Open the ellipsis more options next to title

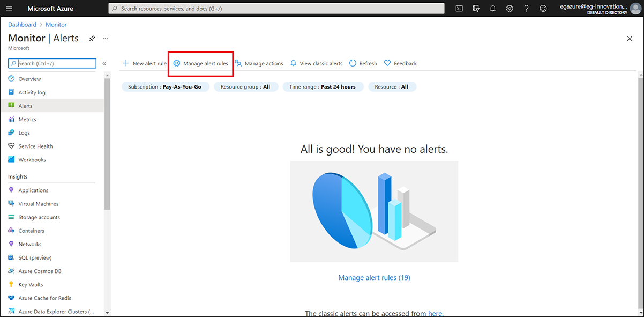pyautogui.click(x=105, y=39)
